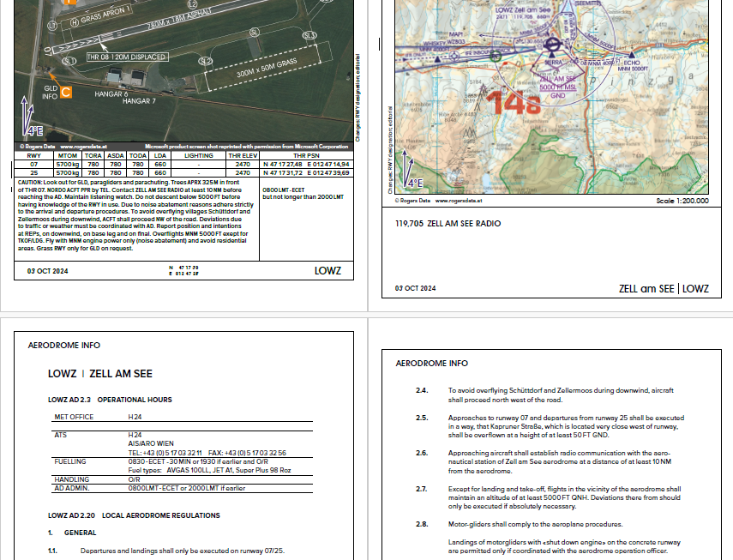This screenshot has width=733, height=560.
Task: Click the 'MTOM' column header
Action: (x=68, y=156)
